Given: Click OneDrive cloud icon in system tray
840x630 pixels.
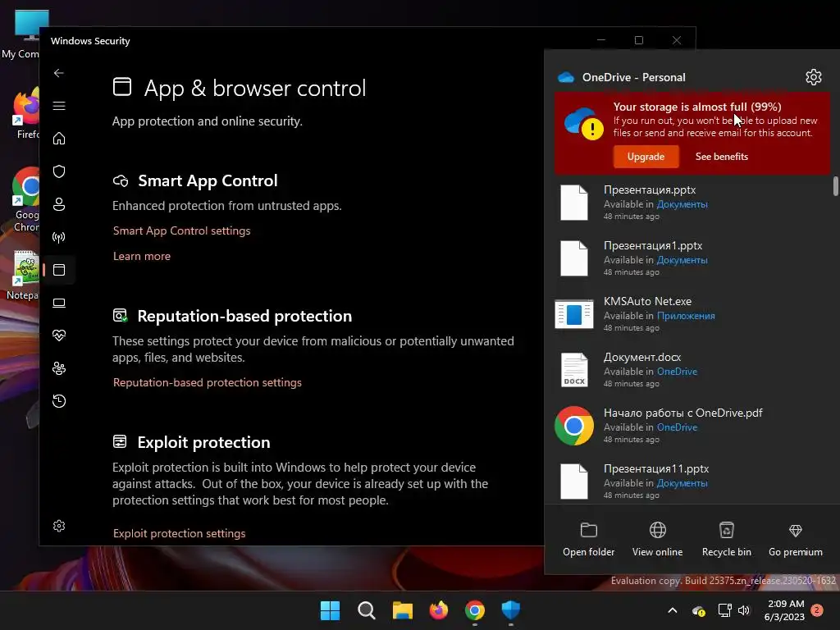Looking at the screenshot, I should pyautogui.click(x=699, y=610).
